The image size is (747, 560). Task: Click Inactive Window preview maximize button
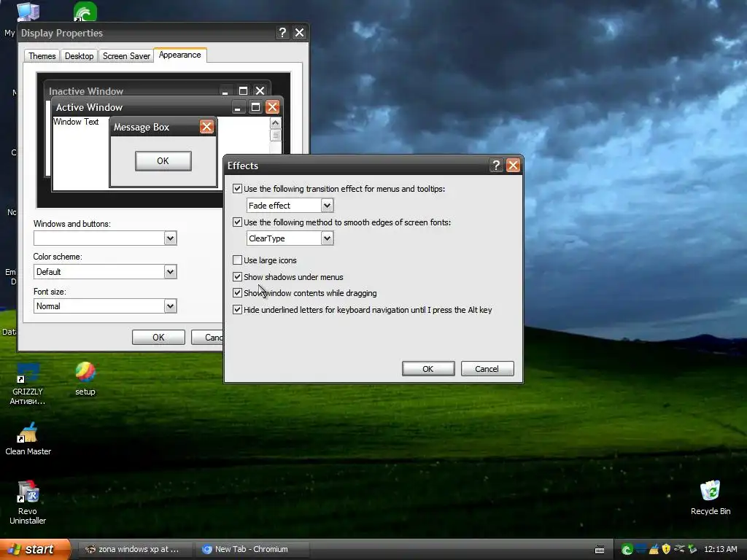pyautogui.click(x=243, y=90)
